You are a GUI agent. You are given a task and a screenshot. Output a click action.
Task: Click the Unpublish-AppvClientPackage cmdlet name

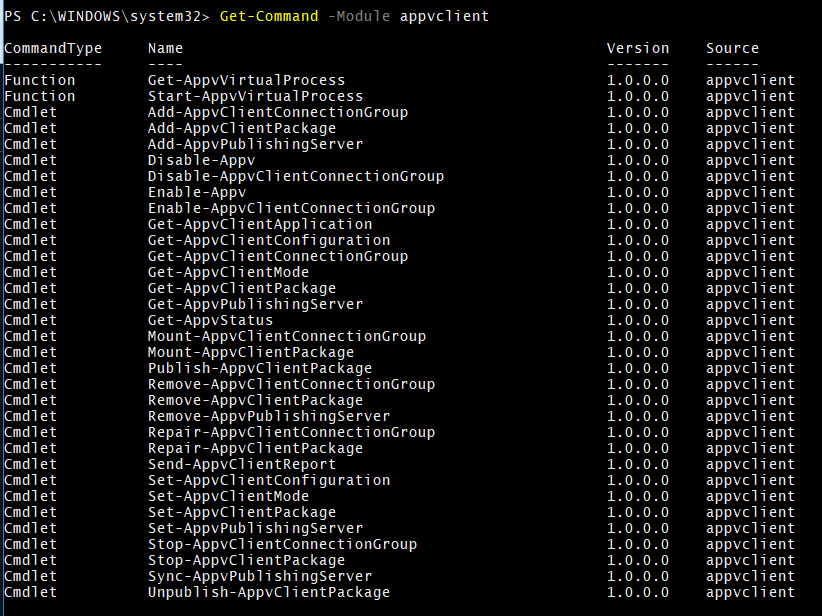click(268, 592)
